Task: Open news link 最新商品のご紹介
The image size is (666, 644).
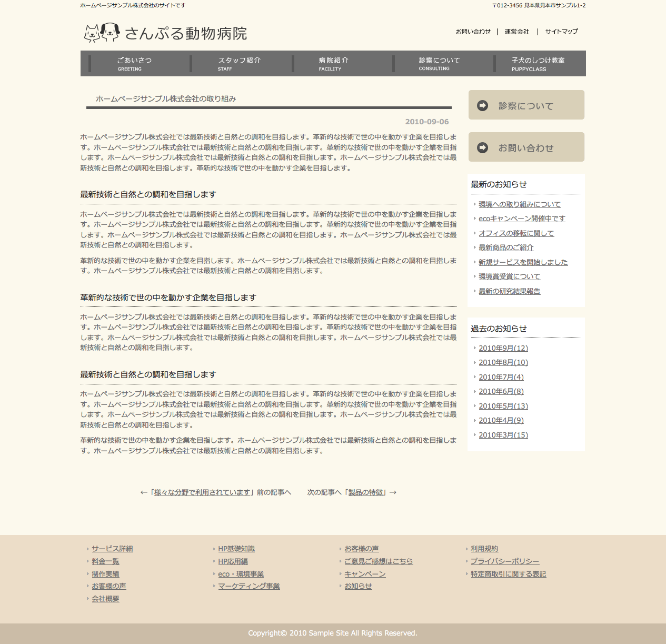Action: [x=506, y=247]
